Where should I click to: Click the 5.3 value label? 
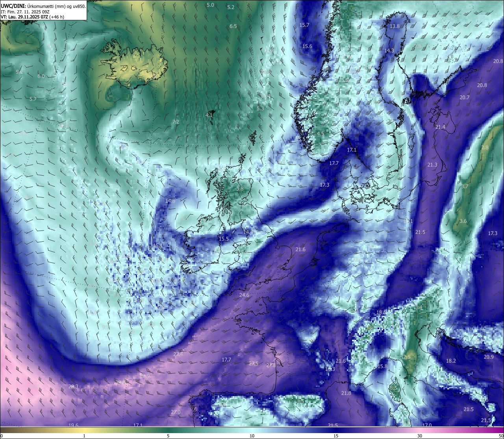click(x=260, y=108)
